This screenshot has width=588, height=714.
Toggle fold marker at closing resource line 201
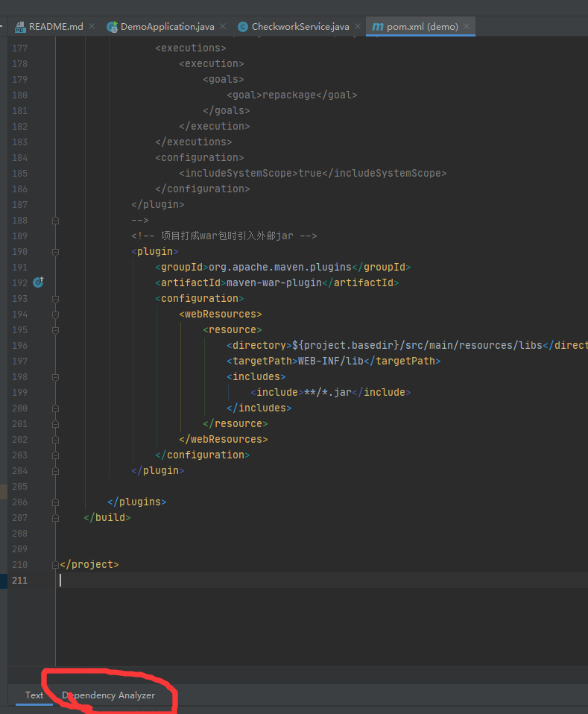(56, 424)
